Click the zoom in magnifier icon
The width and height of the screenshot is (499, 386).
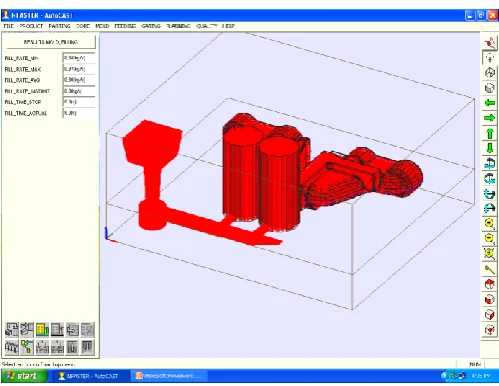pyautogui.click(x=490, y=224)
